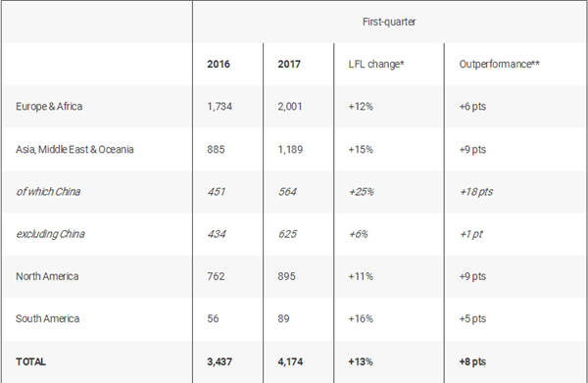Select the 'of which China' row label
Screen dimensions: 588x383
(48, 192)
